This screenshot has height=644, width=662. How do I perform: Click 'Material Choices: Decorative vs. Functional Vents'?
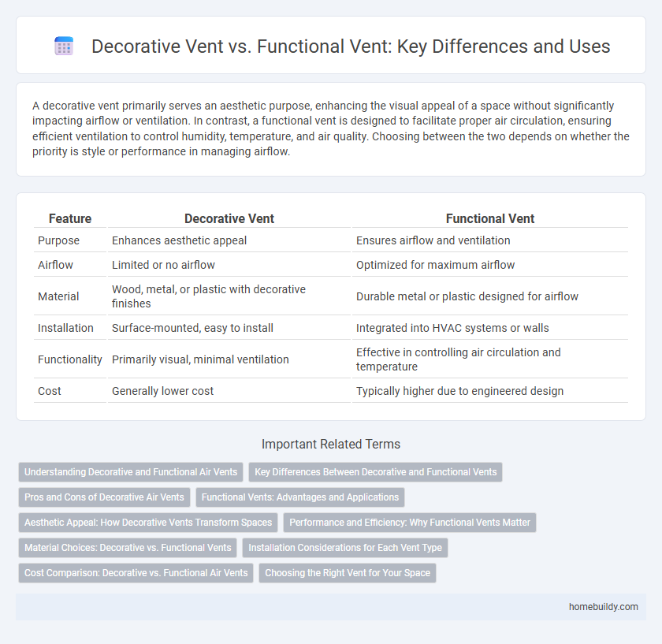(128, 547)
